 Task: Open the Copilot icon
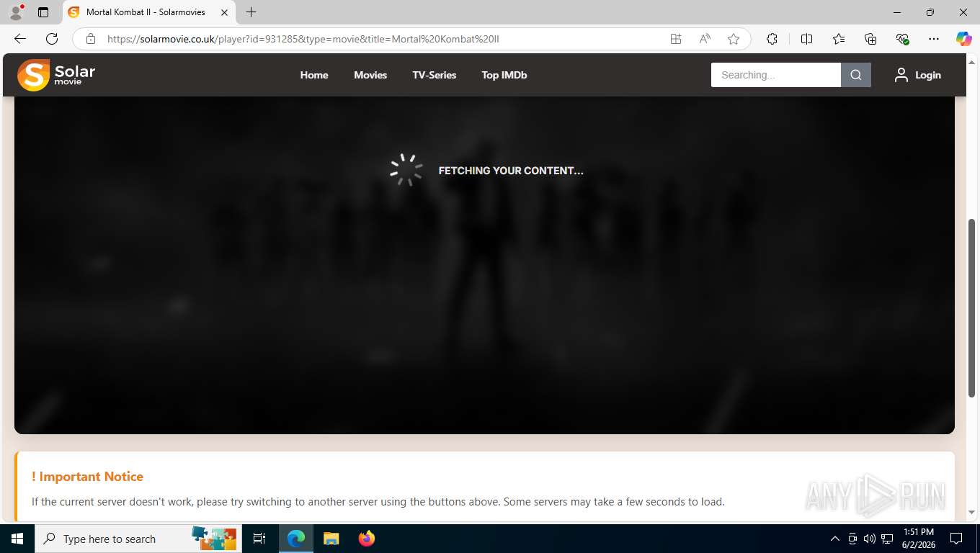(963, 39)
